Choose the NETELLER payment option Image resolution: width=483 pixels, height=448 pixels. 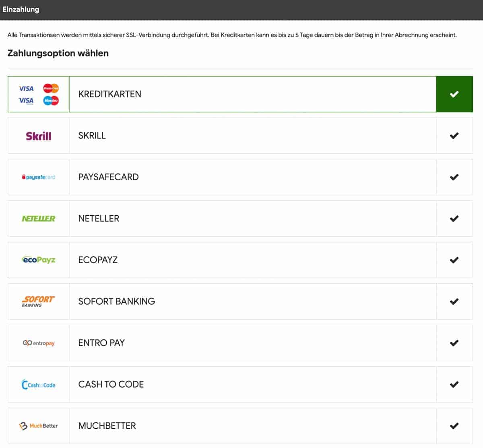[x=240, y=219]
